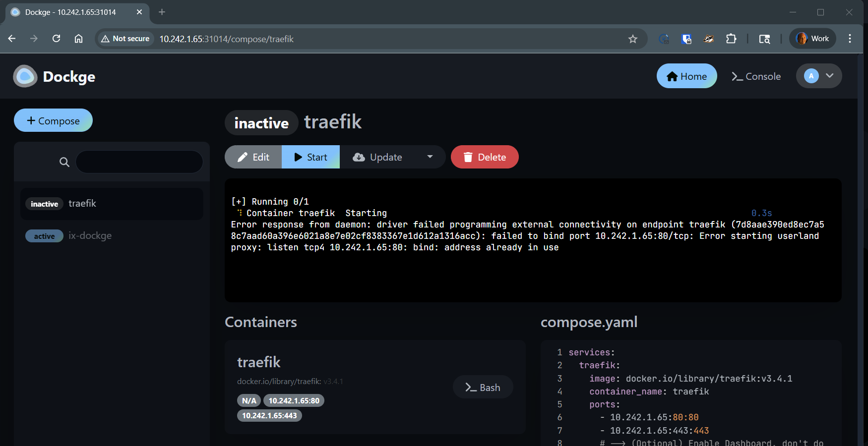The width and height of the screenshot is (868, 446).
Task: Click the address bar URL
Action: pyautogui.click(x=227, y=39)
